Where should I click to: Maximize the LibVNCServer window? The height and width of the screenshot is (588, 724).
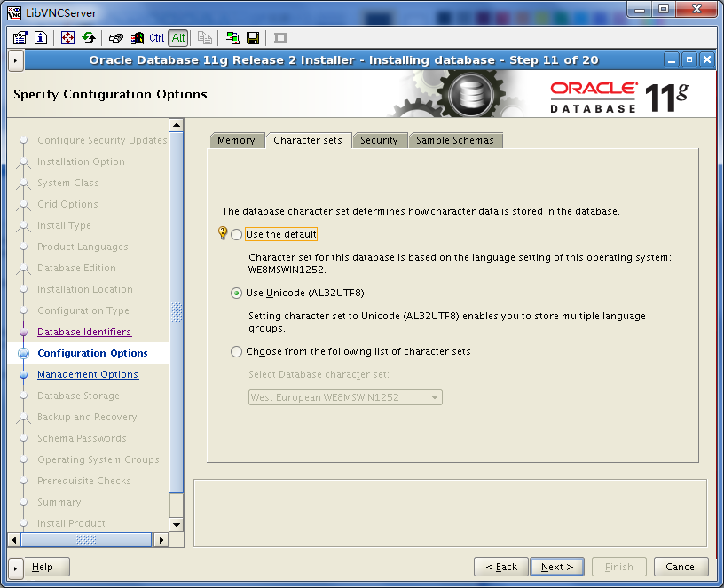pyautogui.click(x=664, y=9)
